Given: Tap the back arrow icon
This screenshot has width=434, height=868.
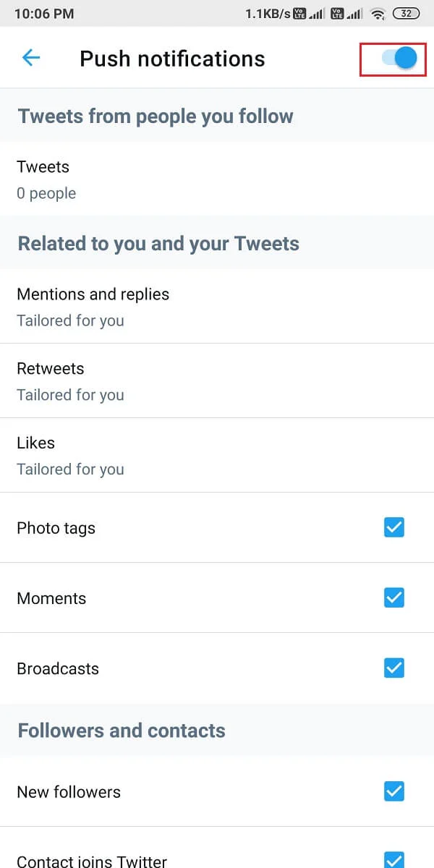Looking at the screenshot, I should coord(31,58).
